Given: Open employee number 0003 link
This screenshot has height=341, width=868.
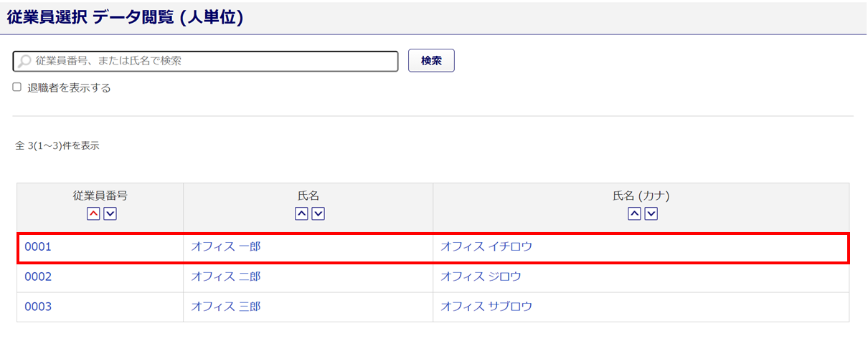Looking at the screenshot, I should pos(38,307).
